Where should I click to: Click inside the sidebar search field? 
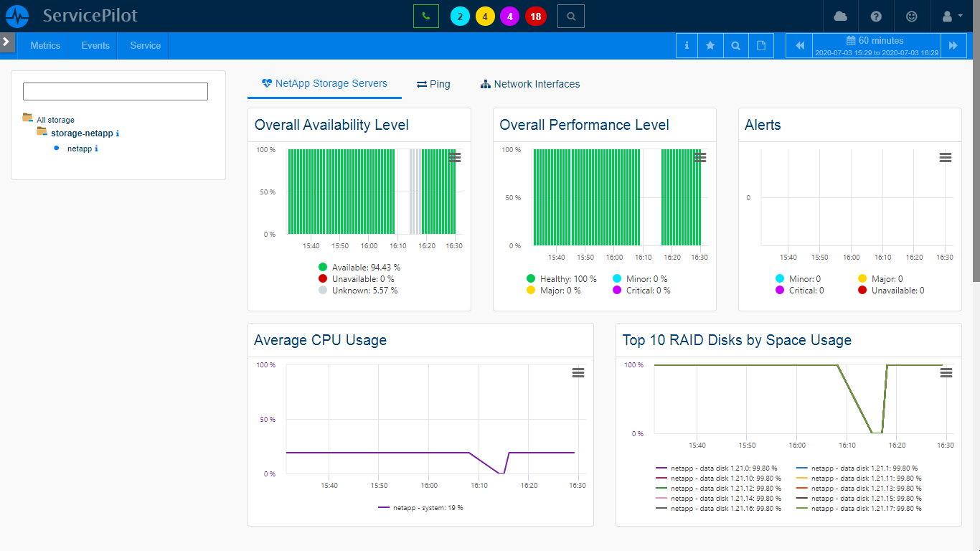pyautogui.click(x=115, y=91)
